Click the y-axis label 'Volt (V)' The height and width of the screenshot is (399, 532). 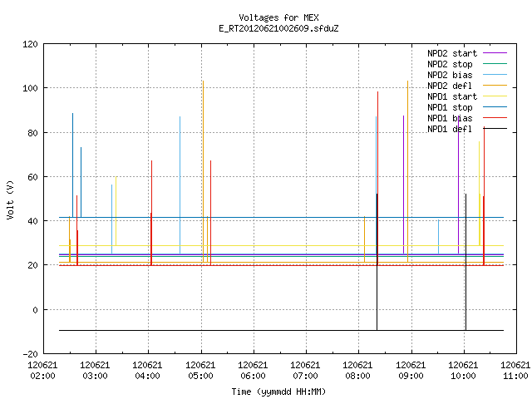pyautogui.click(x=10, y=199)
